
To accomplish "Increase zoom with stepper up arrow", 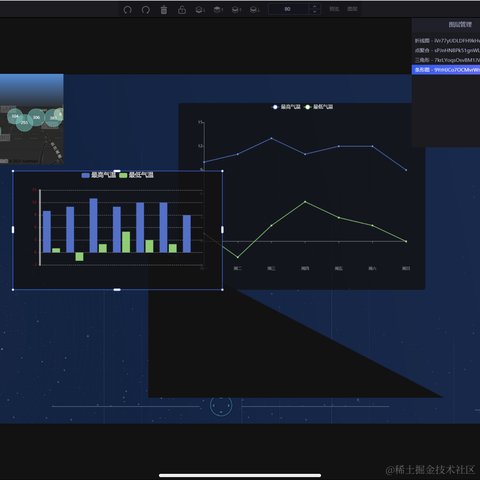I will [x=314, y=6].
